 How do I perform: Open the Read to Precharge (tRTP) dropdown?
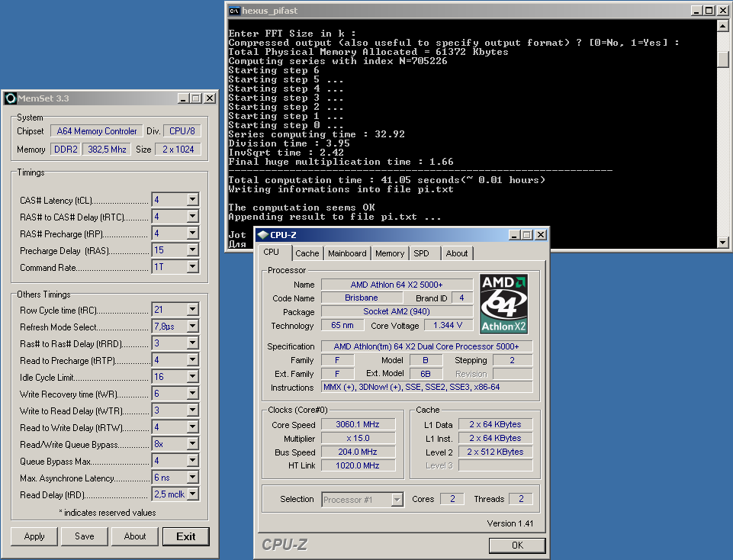(192, 360)
